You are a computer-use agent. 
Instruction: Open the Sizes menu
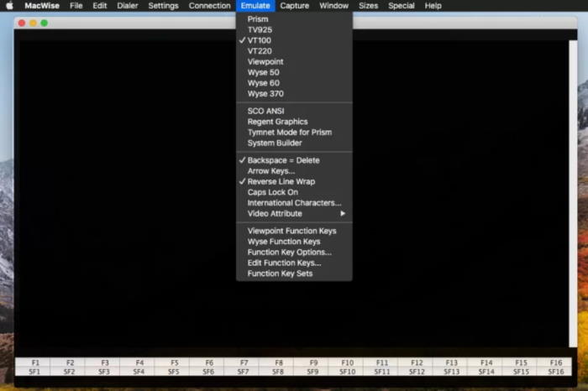coord(368,6)
